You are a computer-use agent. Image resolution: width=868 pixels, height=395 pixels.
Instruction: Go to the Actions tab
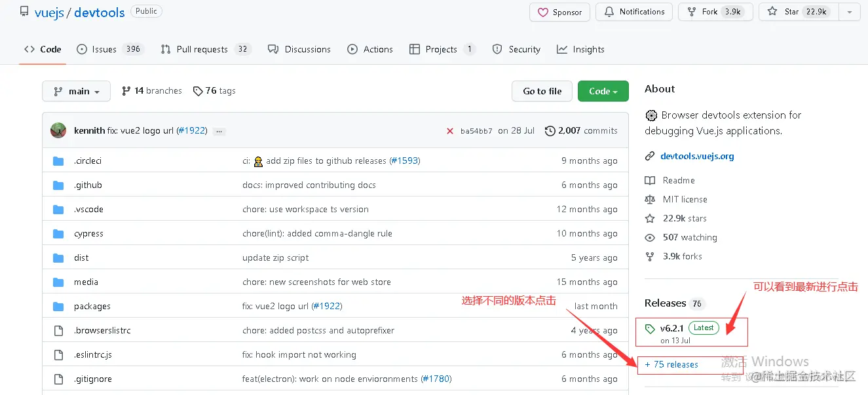click(370, 49)
